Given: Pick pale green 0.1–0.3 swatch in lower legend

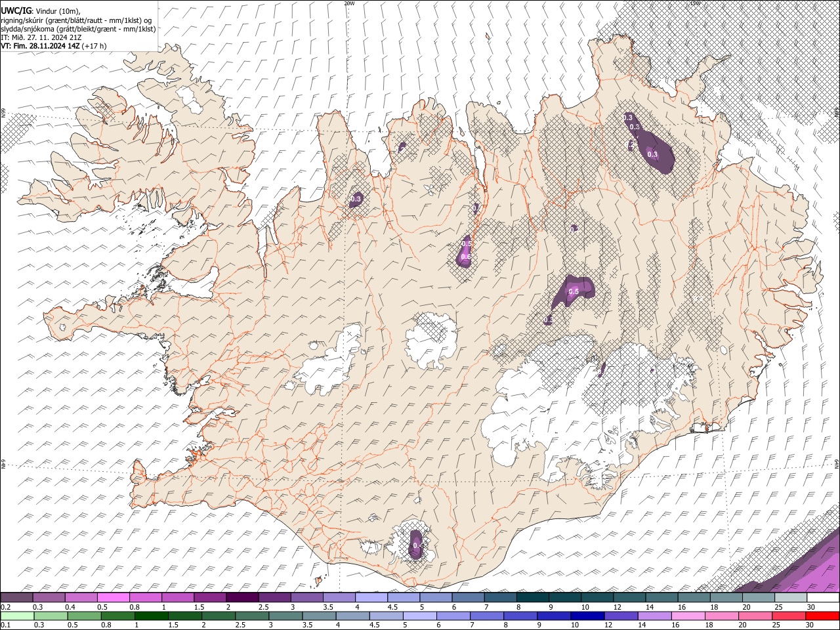Looking at the screenshot, I should pyautogui.click(x=17, y=616).
